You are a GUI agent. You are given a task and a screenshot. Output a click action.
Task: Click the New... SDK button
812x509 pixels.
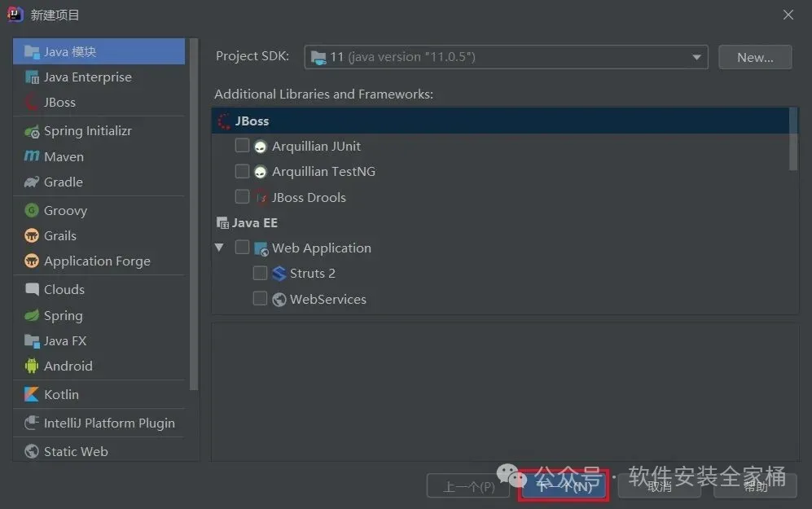click(x=755, y=57)
